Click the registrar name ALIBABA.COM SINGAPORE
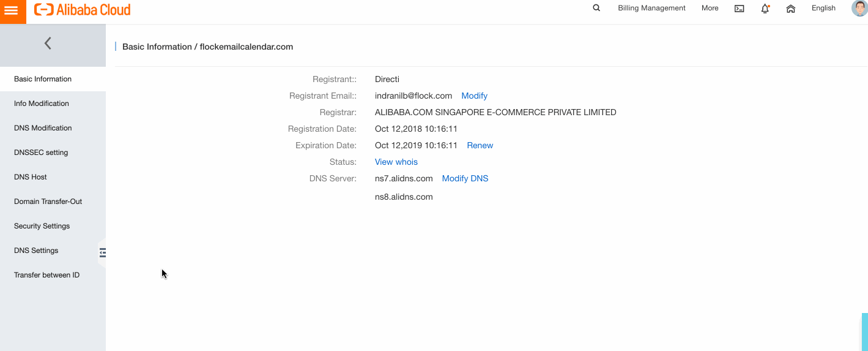This screenshot has width=868, height=351. [495, 112]
